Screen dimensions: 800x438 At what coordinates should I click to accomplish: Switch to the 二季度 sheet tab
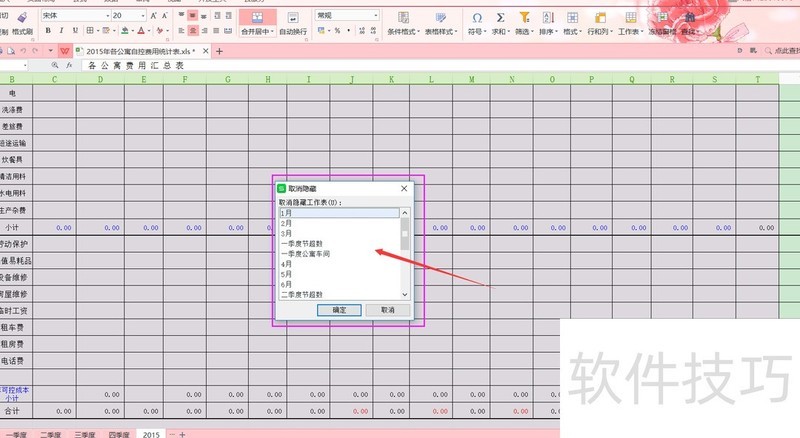click(x=51, y=434)
